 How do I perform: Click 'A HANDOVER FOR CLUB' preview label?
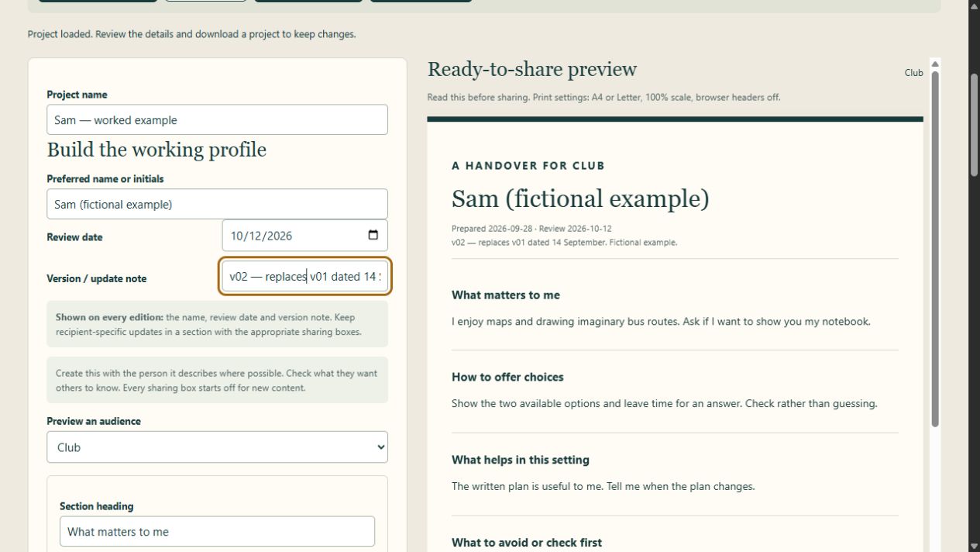click(x=528, y=166)
